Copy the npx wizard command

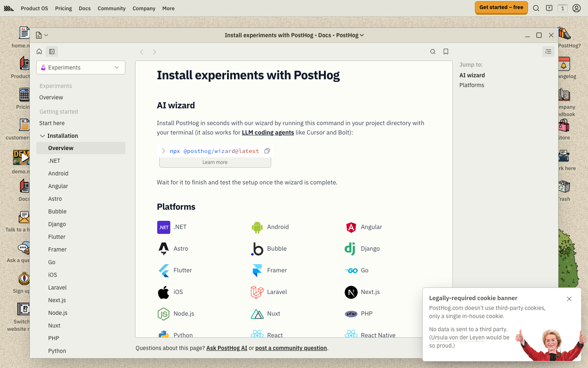point(267,151)
